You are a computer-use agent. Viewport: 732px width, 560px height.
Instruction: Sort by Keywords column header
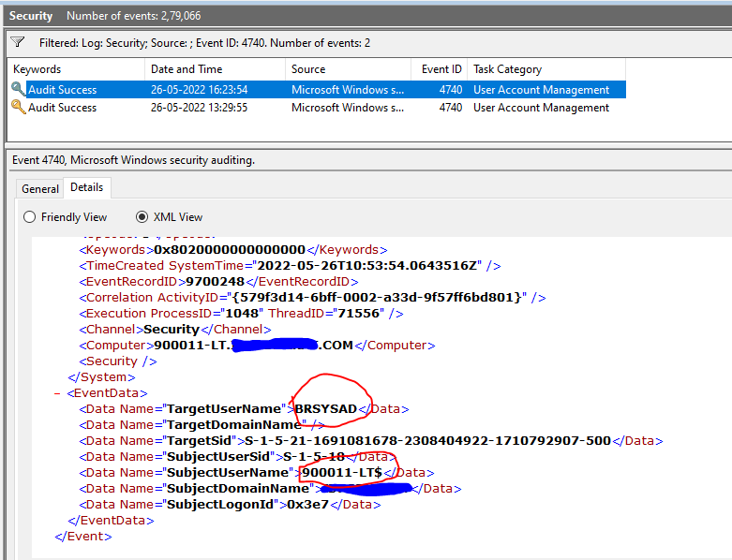(x=76, y=69)
